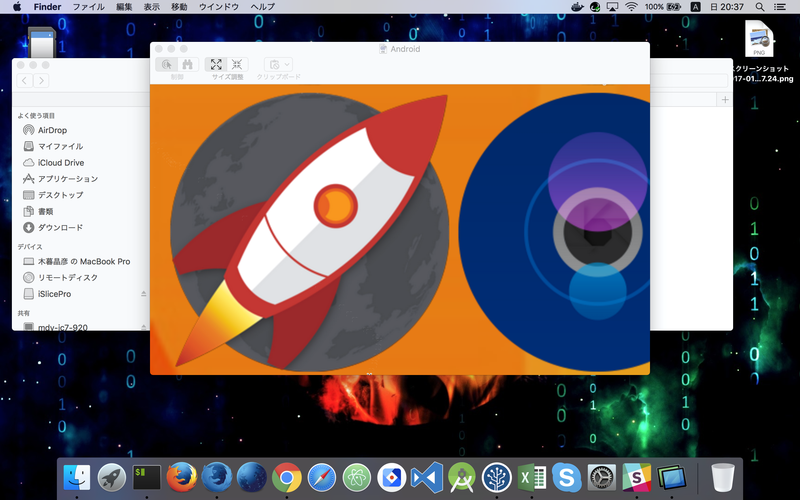Open Launchpad rocket in the Dock

coord(112,478)
